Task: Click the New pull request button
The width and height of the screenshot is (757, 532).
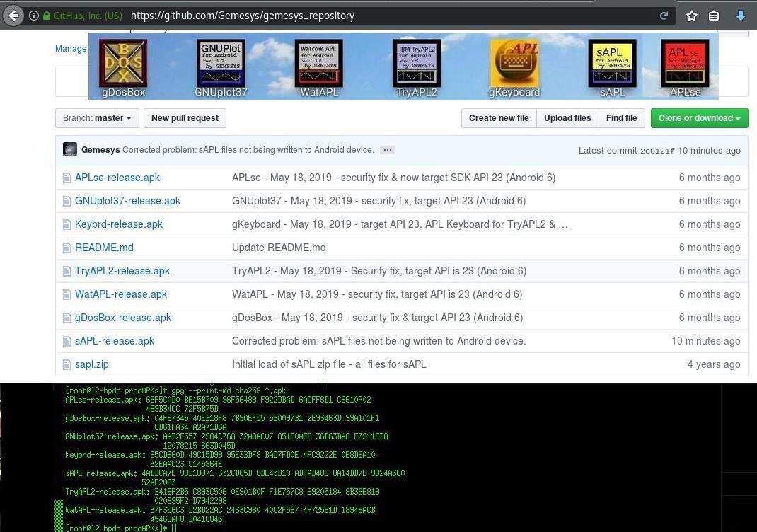Action: point(185,118)
